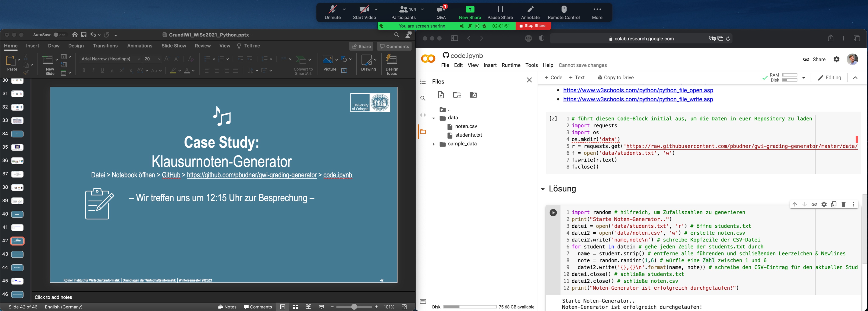Viewport: 868px width, 311px height.
Task: Run the Lösung code cell
Action: click(x=553, y=213)
